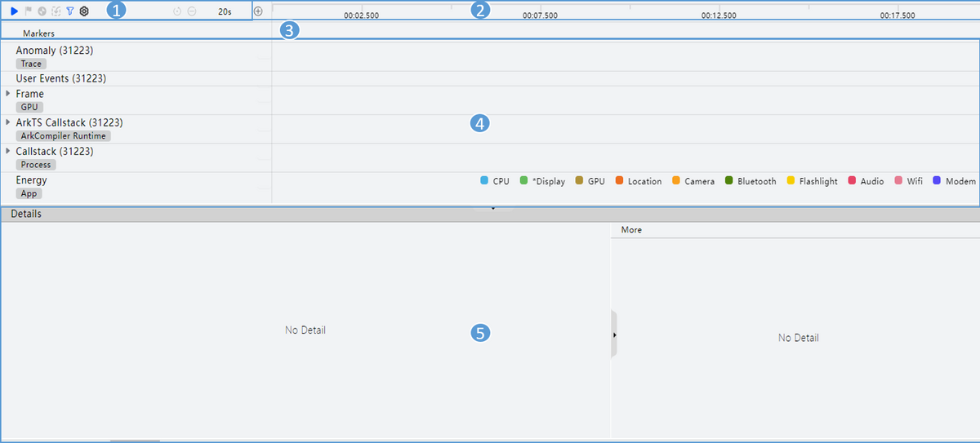Select the User Events (31223) lane
The width and height of the screenshot is (980, 443).
pos(60,78)
